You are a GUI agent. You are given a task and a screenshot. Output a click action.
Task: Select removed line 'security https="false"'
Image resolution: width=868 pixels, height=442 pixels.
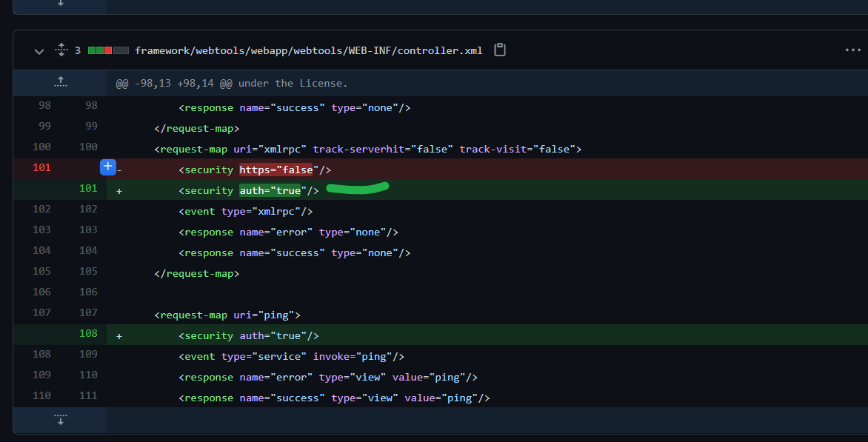[x=255, y=170]
